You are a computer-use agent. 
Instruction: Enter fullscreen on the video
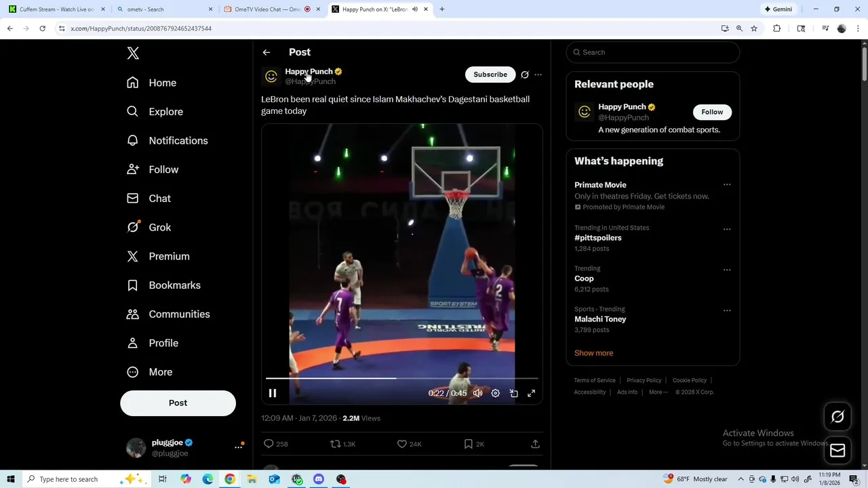(532, 393)
